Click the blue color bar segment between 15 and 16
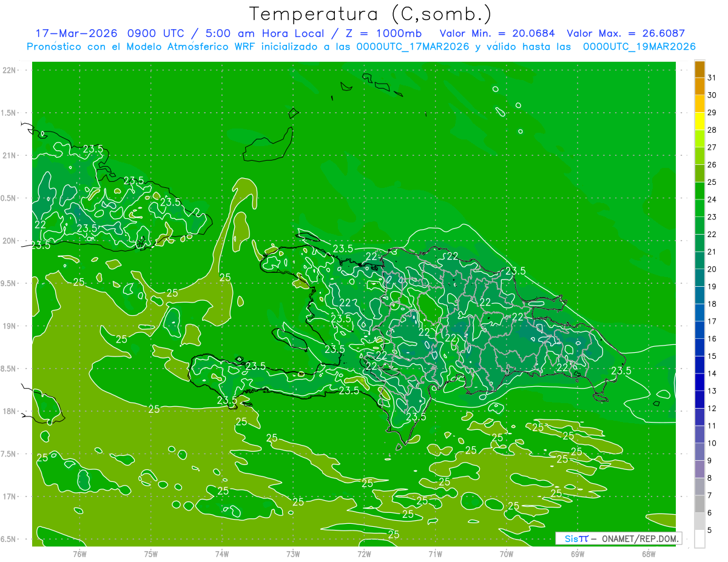Viewport: 728px width, 562px height. [x=699, y=347]
